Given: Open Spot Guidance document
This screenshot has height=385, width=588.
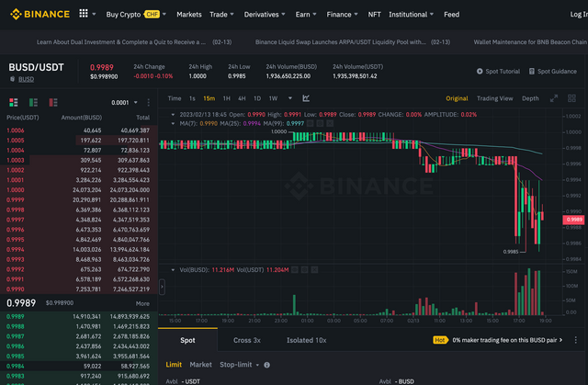Looking at the screenshot, I should (x=553, y=72).
